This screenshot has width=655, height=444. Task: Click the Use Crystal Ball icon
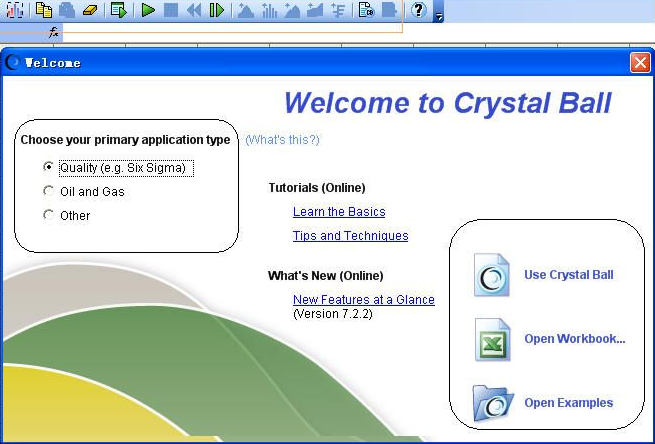(493, 275)
